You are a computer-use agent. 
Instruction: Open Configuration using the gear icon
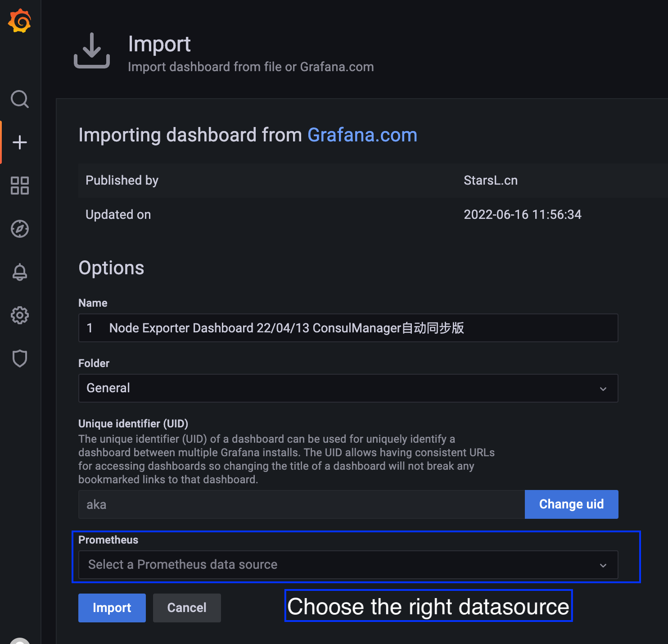(20, 315)
